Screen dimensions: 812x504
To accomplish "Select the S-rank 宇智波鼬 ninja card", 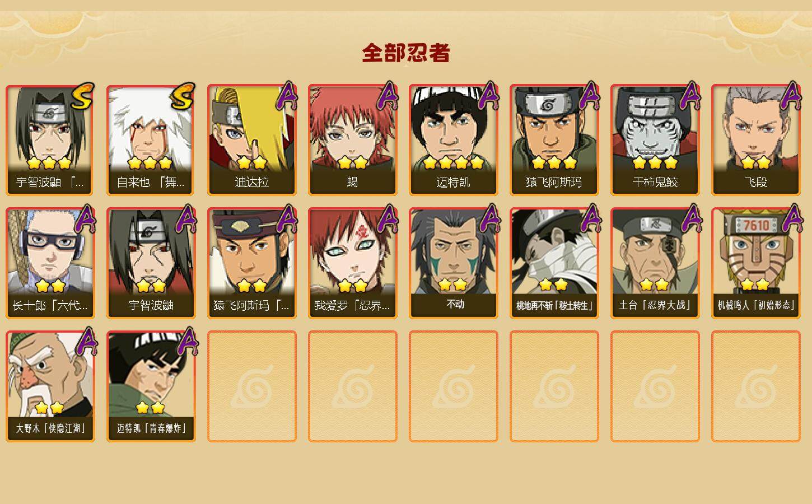I will click(50, 140).
